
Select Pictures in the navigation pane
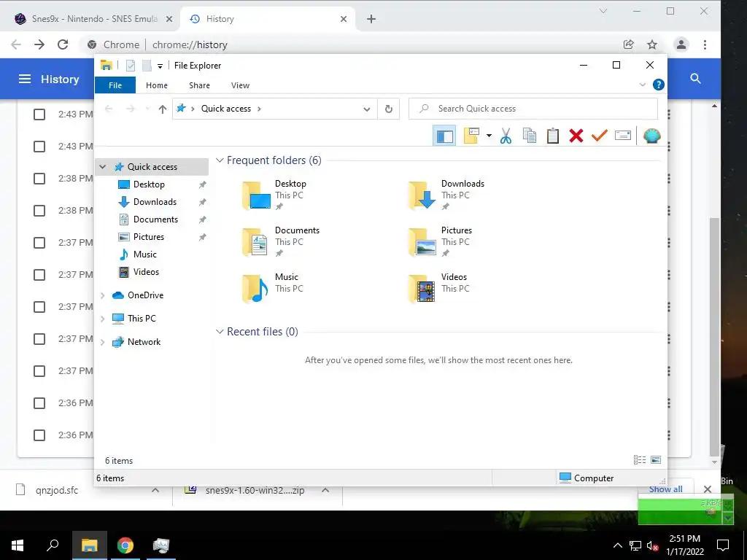click(x=148, y=237)
